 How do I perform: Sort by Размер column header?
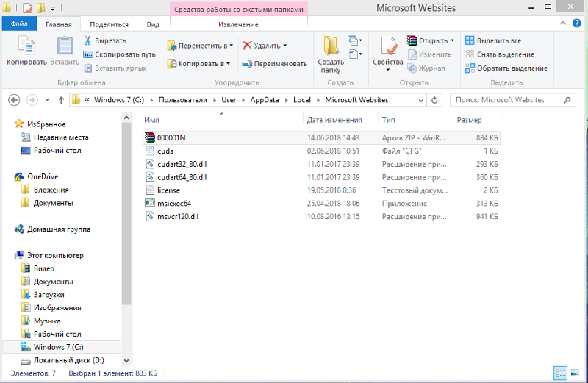coord(477,120)
